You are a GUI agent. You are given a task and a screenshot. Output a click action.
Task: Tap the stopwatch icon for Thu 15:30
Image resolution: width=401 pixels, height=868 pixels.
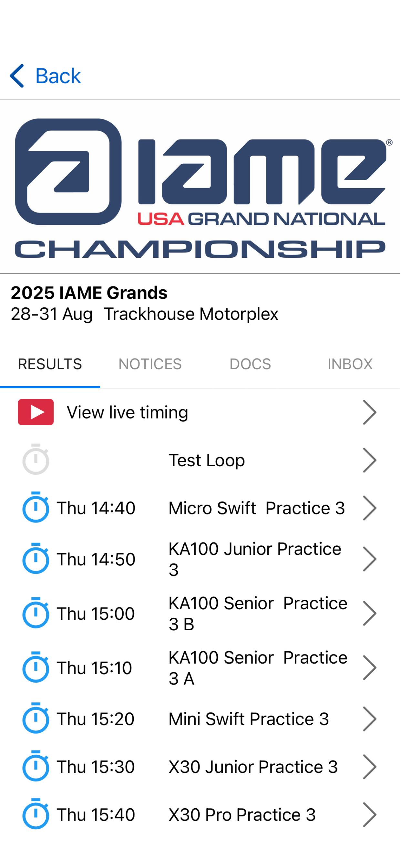pyautogui.click(x=36, y=766)
